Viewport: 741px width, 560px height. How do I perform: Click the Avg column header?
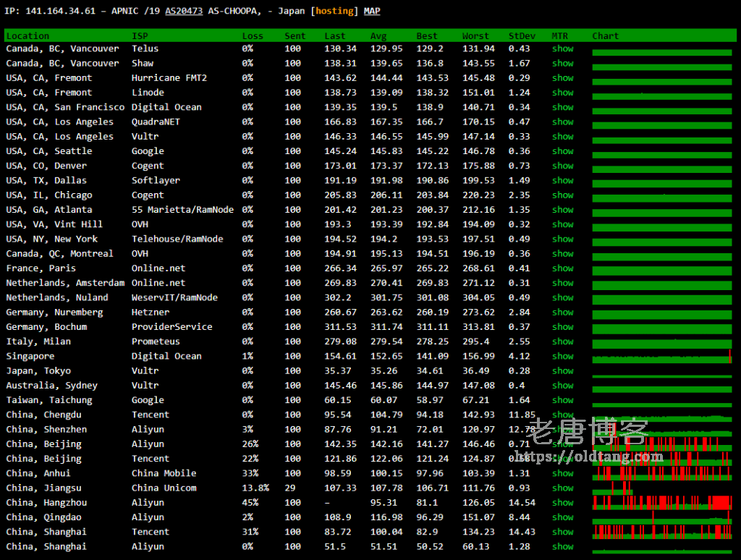coord(378,36)
